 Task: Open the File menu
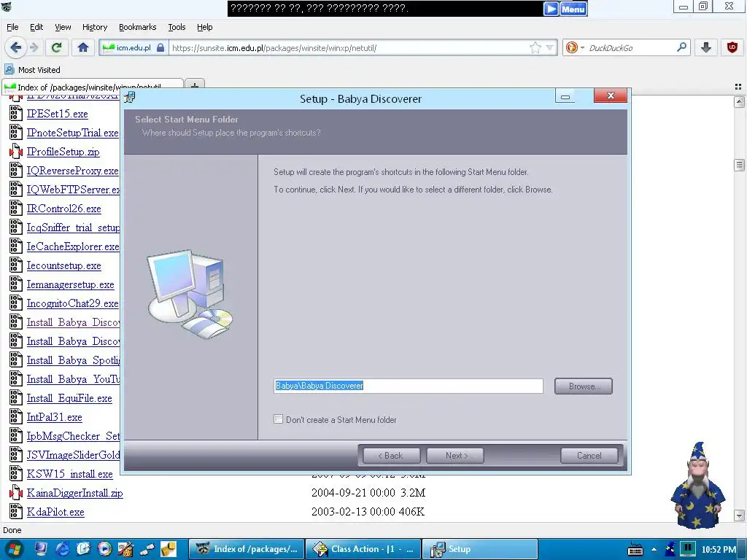click(x=12, y=27)
